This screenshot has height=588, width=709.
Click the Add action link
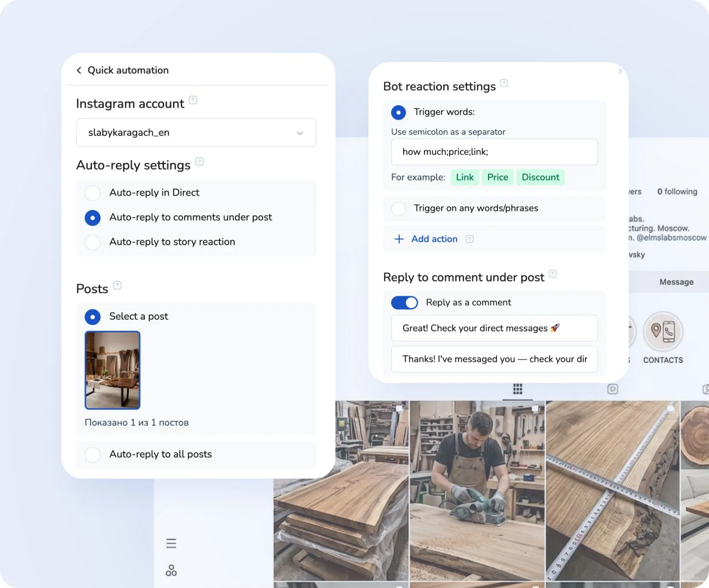tap(434, 239)
